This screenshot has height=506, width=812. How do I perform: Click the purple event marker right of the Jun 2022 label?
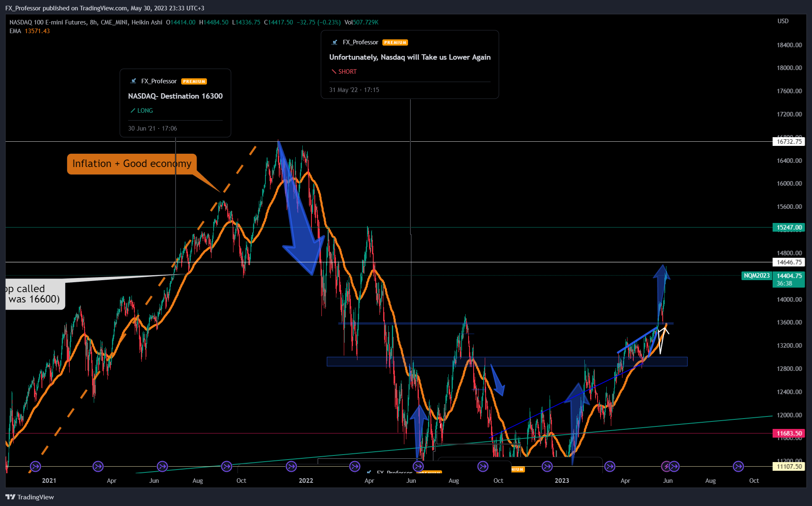(x=418, y=467)
